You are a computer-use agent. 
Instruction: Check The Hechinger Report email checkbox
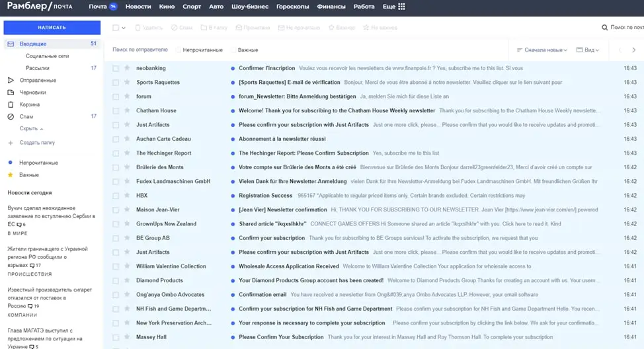coord(116,153)
